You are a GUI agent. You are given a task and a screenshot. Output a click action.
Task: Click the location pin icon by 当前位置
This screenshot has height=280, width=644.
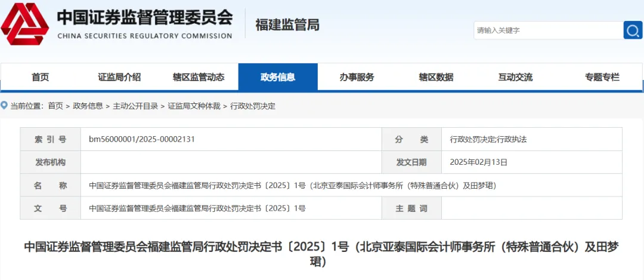pos(5,106)
